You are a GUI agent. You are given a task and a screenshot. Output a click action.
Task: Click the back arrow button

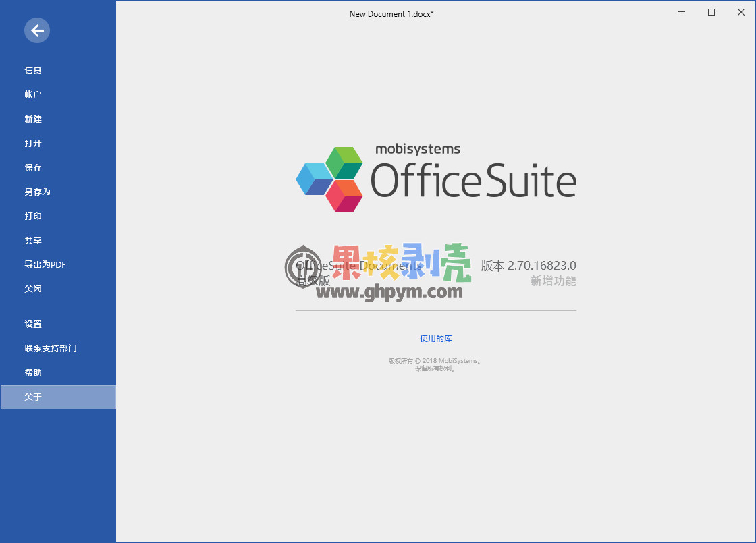pos(37,30)
